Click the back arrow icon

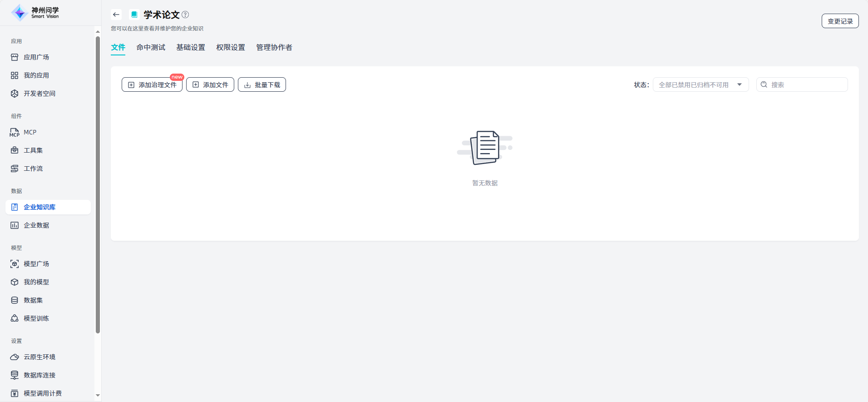click(x=116, y=15)
